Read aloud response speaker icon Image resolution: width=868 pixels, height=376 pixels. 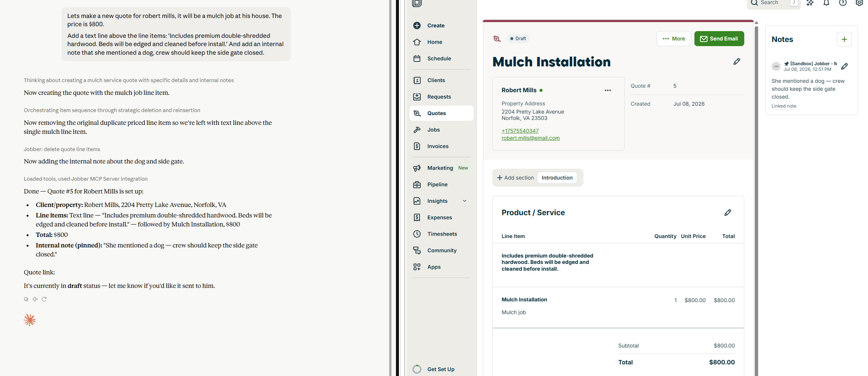coord(35,299)
